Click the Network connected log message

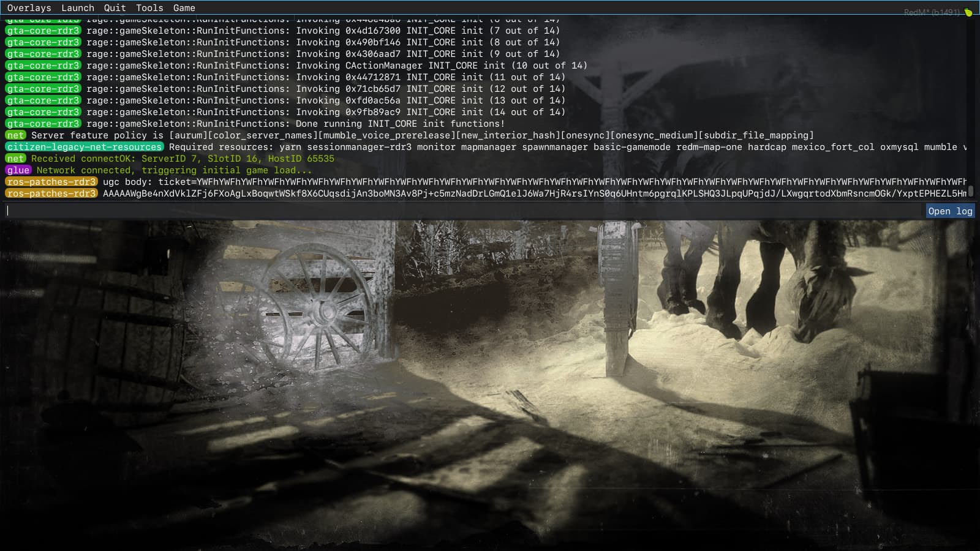(x=171, y=170)
